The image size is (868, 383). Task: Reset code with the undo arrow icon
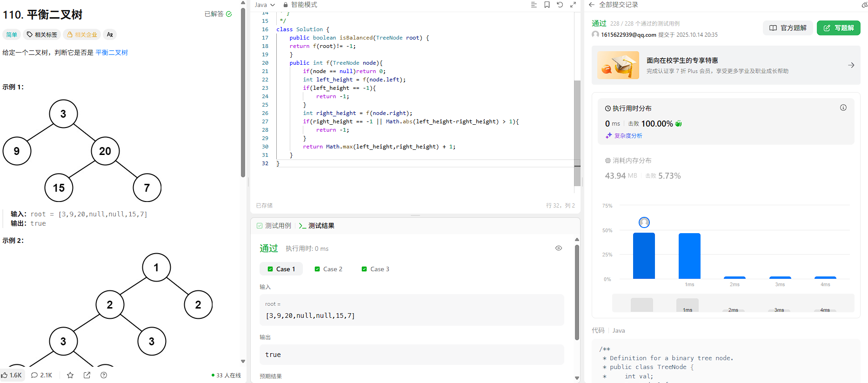point(560,5)
